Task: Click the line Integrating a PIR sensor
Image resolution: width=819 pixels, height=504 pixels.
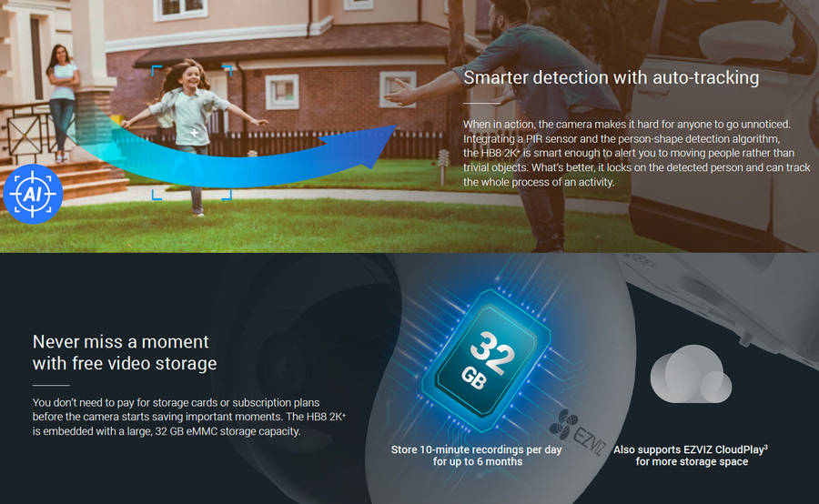Action: (621, 139)
